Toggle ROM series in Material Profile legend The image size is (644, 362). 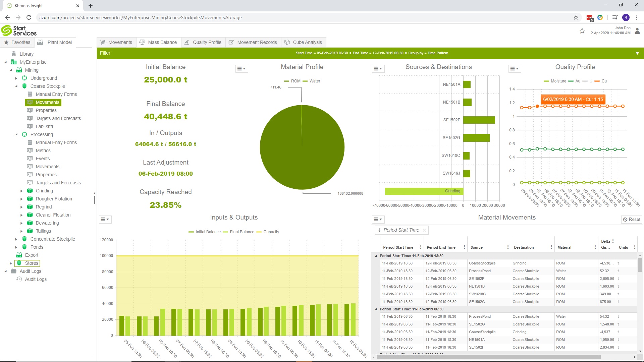click(x=292, y=81)
